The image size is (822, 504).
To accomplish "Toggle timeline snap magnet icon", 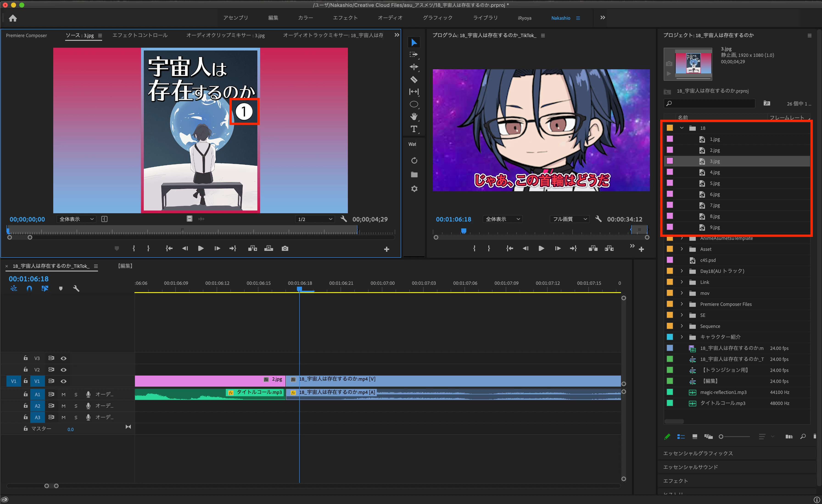I will pos(29,289).
